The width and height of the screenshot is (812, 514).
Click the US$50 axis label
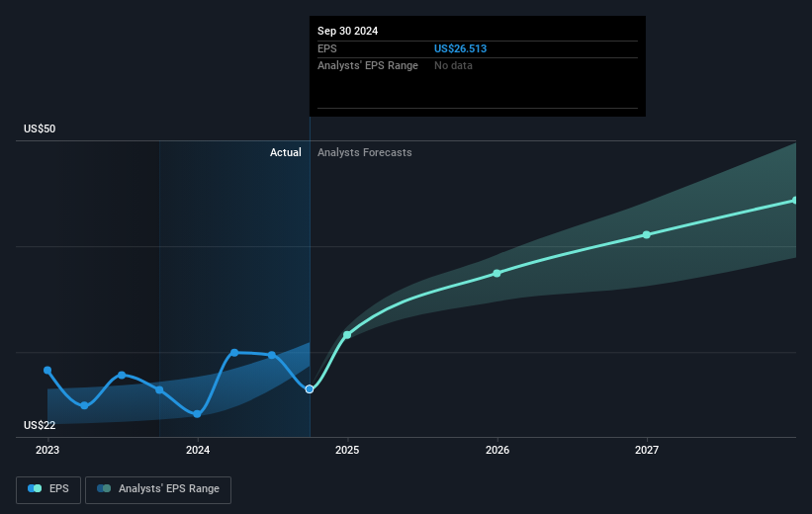40,128
